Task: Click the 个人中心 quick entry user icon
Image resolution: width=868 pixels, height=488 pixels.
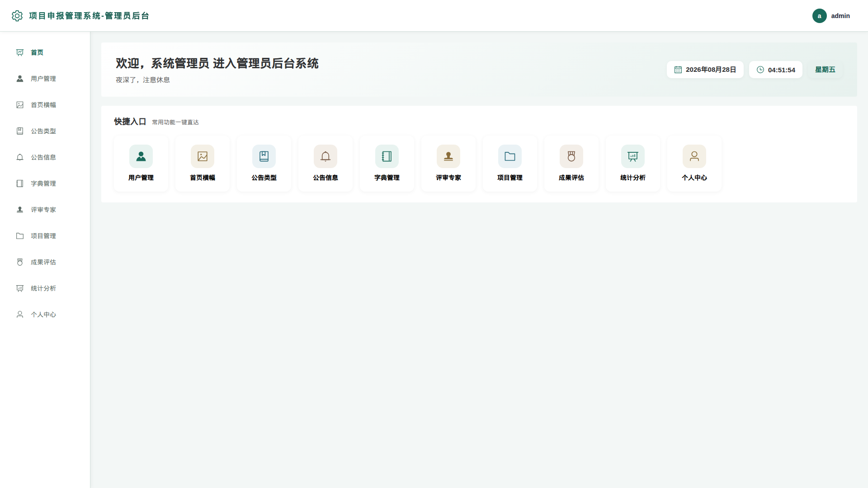Action: [694, 156]
